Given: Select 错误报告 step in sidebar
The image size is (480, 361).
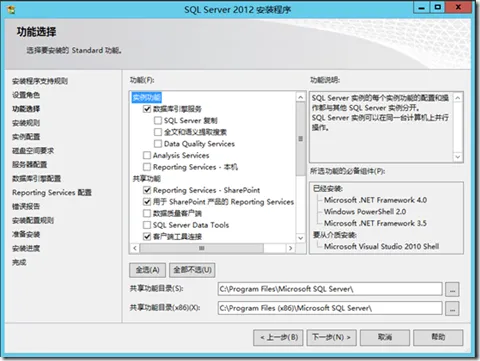Looking at the screenshot, I should [x=26, y=206].
